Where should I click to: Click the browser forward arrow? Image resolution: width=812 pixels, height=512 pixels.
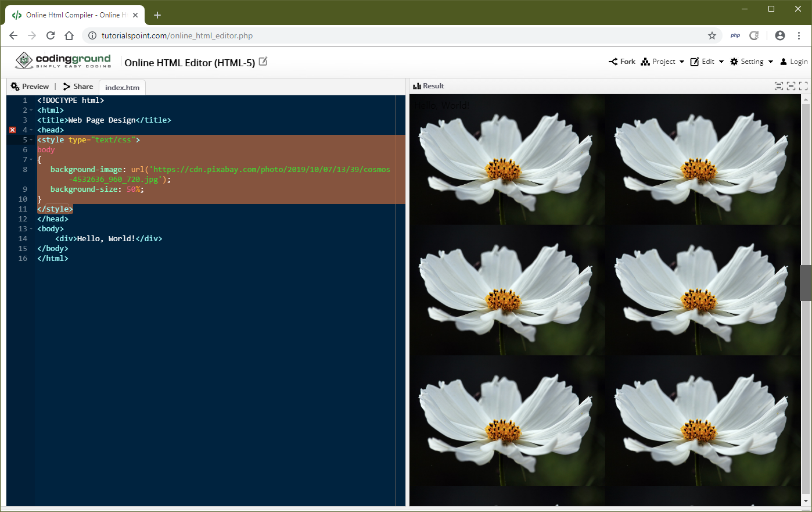tap(32, 35)
